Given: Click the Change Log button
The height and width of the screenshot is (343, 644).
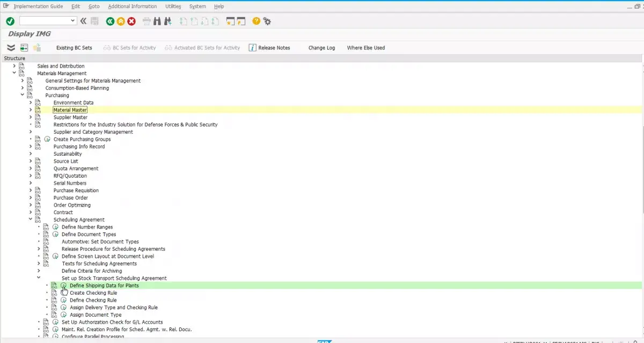Looking at the screenshot, I should [321, 48].
